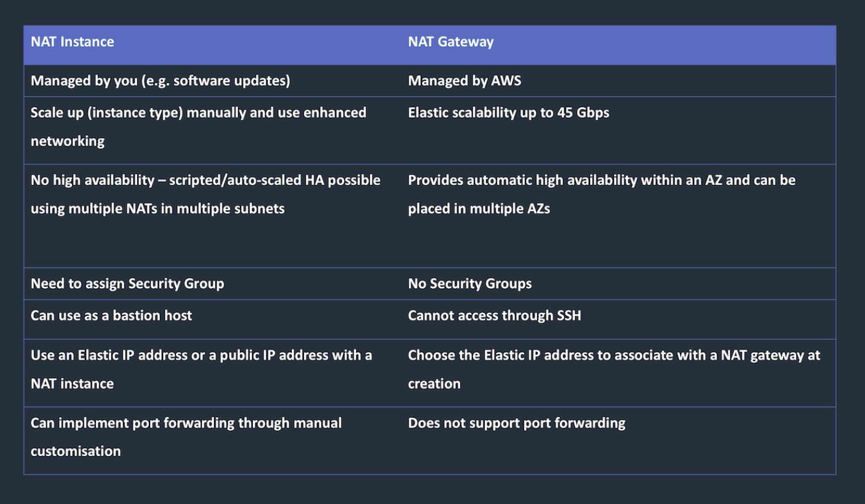Select the "Cannot access through SSH" cell
Image resolution: width=865 pixels, height=504 pixels.
coord(494,315)
